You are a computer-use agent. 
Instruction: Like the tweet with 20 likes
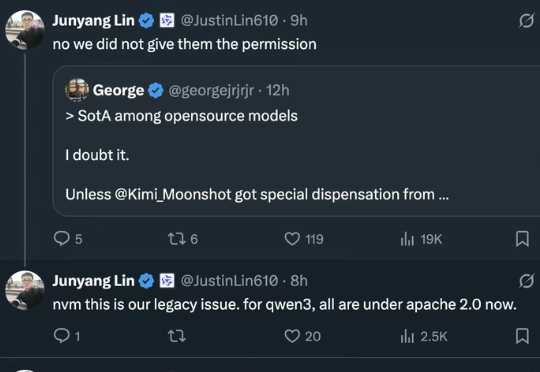pos(302,336)
